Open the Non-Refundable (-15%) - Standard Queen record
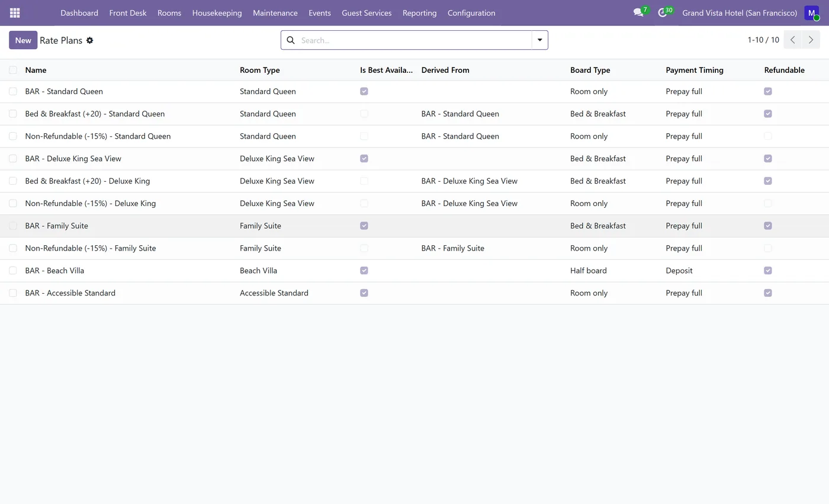The width and height of the screenshot is (829, 504). [x=98, y=136]
